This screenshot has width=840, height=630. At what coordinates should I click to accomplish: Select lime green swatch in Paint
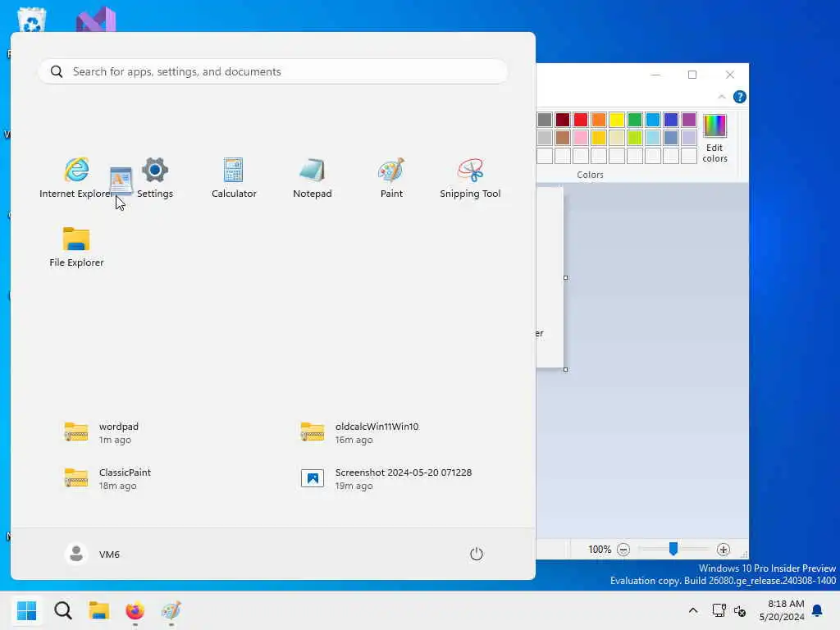635,138
